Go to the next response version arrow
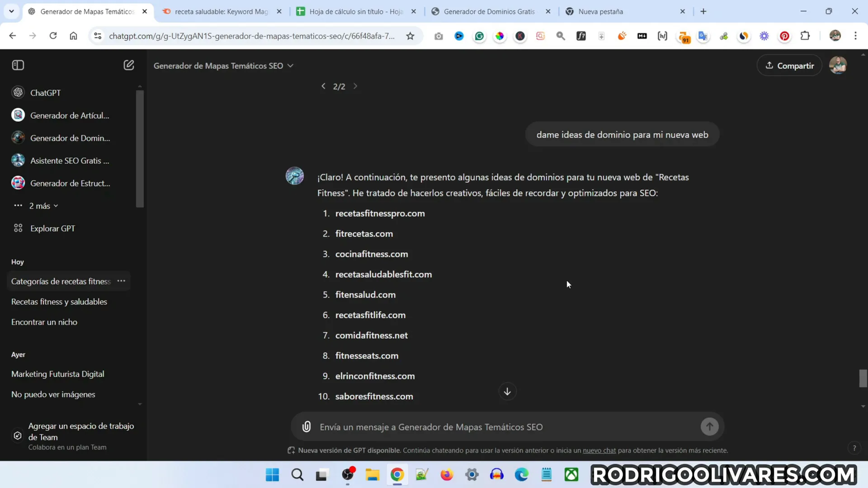The width and height of the screenshot is (868, 488). (x=355, y=86)
